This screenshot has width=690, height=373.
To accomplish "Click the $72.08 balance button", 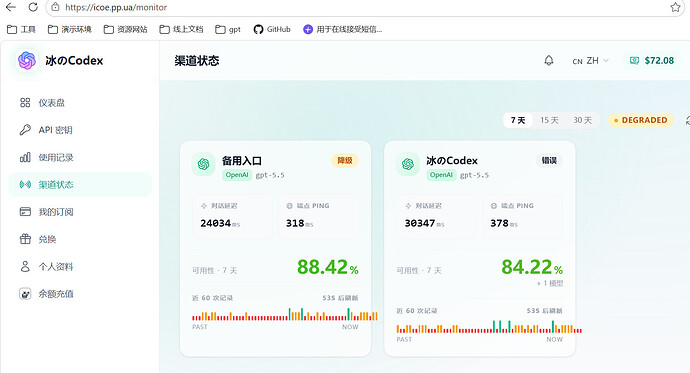I will [652, 61].
